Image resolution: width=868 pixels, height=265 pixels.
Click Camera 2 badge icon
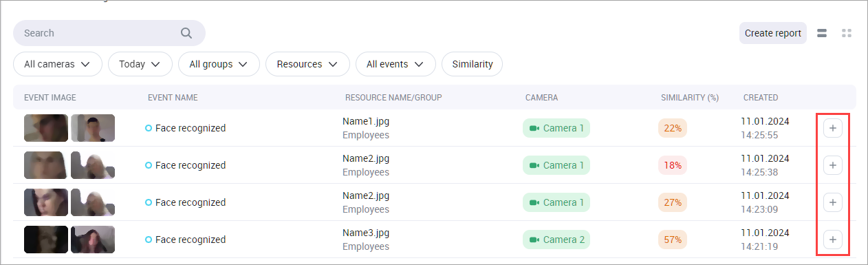point(534,240)
